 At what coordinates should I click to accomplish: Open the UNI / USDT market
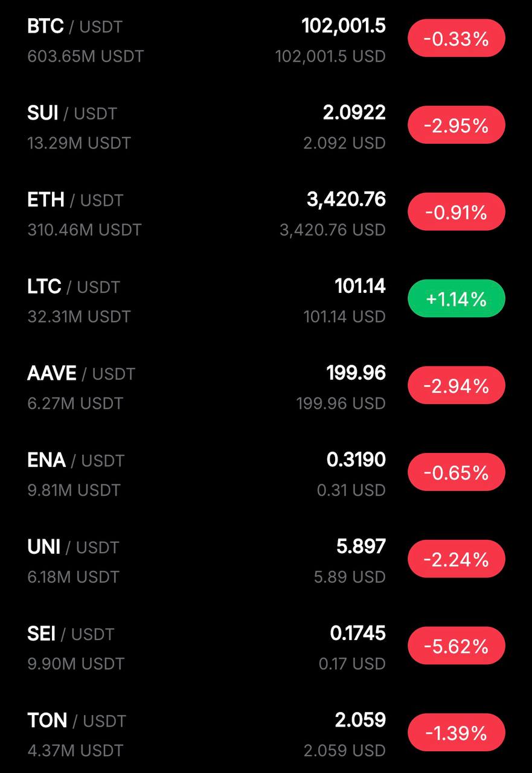[74, 547]
